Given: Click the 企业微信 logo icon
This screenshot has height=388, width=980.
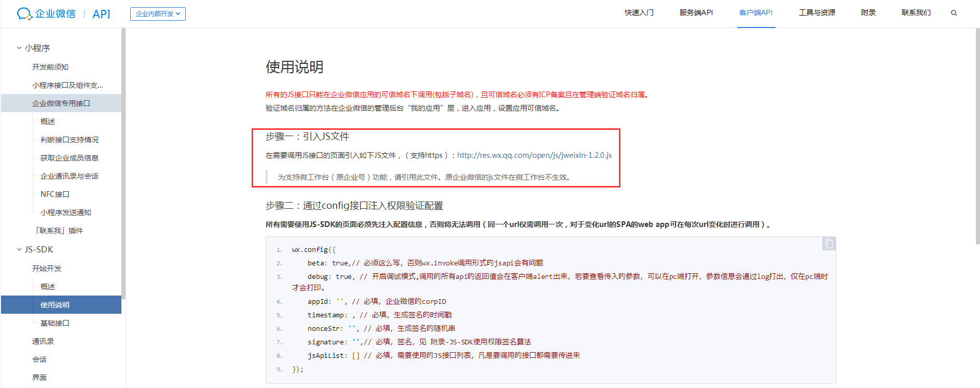Looking at the screenshot, I should point(24,14).
